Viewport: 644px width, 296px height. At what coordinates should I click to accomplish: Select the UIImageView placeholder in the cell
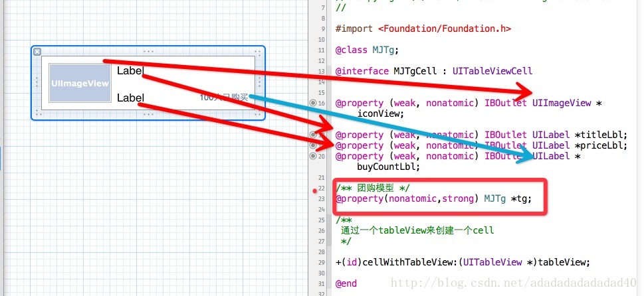[x=80, y=83]
